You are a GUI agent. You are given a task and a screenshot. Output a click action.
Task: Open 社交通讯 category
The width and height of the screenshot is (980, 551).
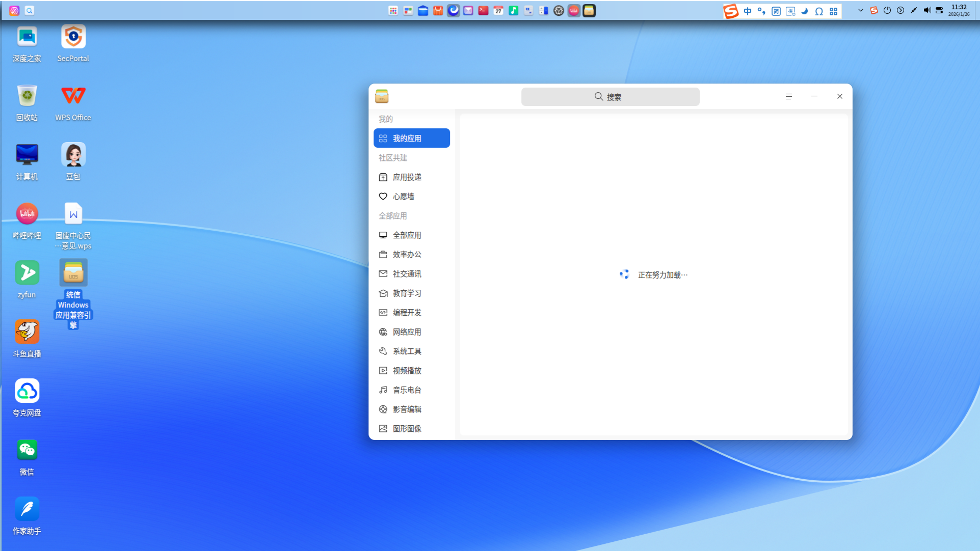tap(407, 274)
